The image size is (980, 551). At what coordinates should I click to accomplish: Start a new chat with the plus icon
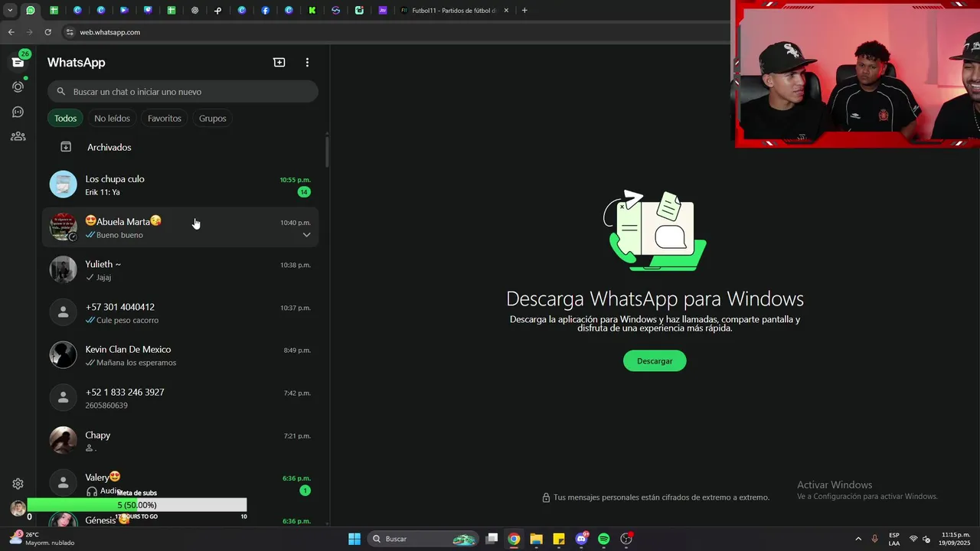279,62
